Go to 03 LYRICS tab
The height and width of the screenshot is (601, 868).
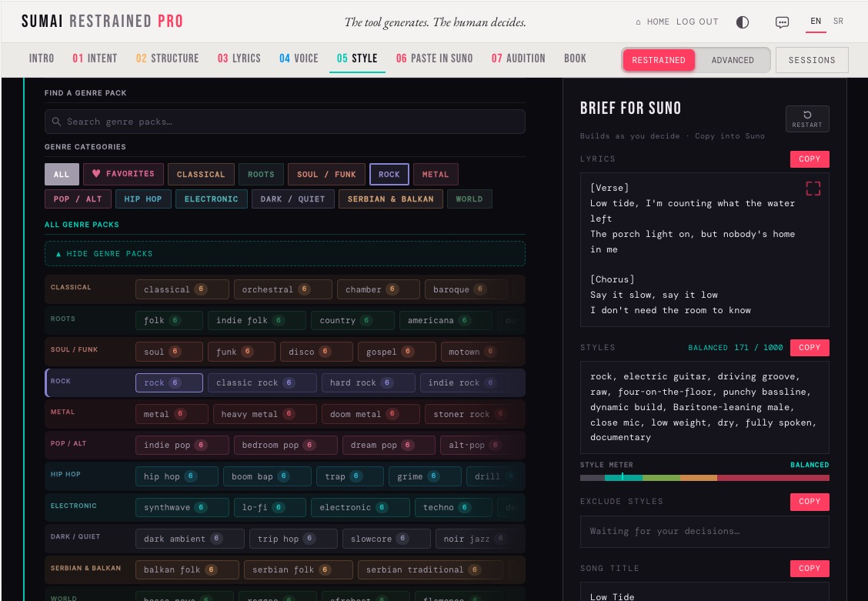239,58
